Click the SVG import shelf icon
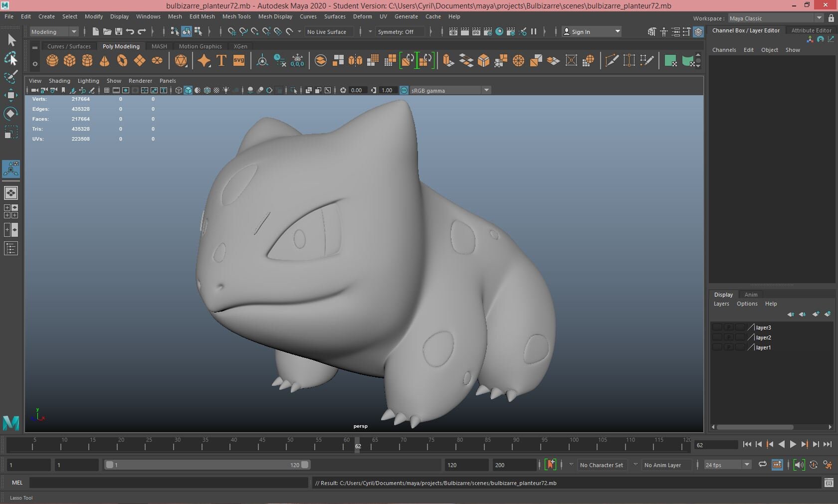Screen dimensions: 838x504 coord(239,61)
